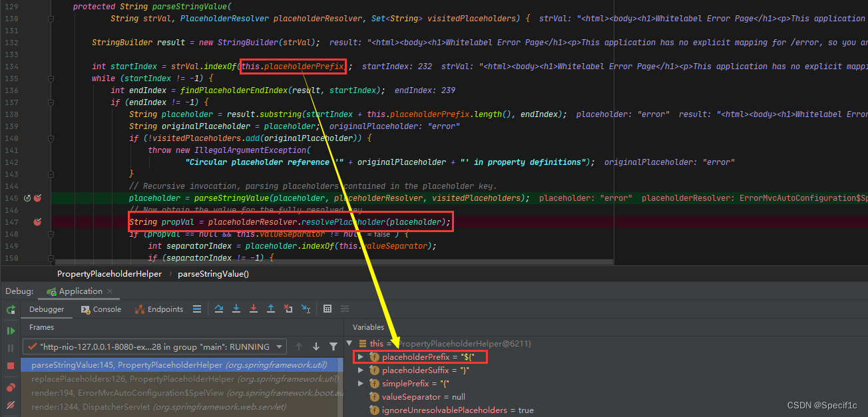
Task: Click the Trace Current Stream Chain icon
Action: [x=345, y=309]
